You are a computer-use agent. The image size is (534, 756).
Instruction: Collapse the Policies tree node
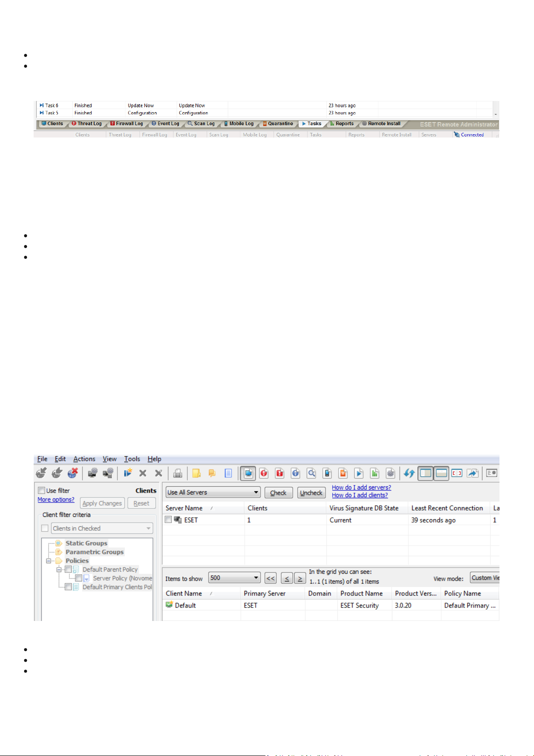(x=48, y=561)
